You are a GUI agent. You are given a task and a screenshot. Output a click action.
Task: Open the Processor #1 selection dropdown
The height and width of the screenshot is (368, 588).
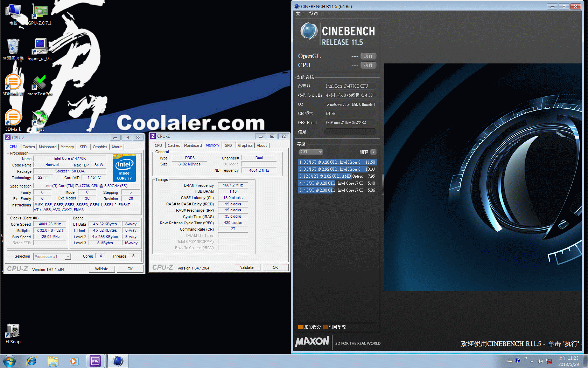[52, 257]
